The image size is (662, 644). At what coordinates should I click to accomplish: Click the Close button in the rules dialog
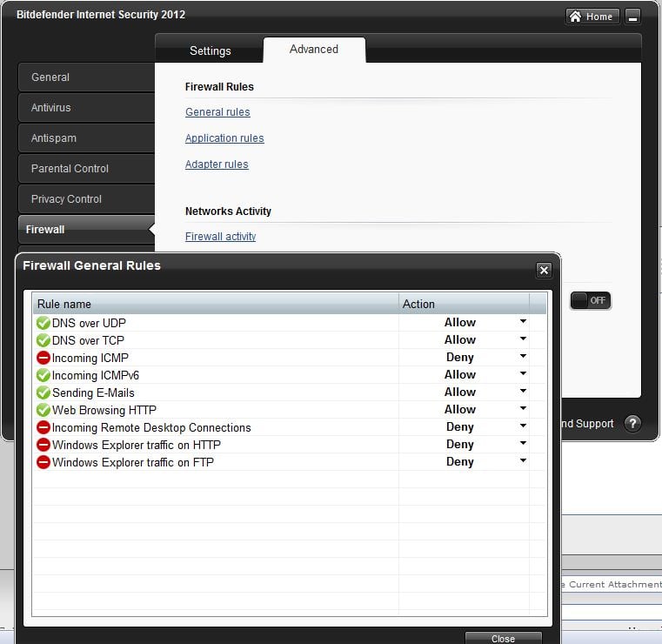[x=504, y=638]
